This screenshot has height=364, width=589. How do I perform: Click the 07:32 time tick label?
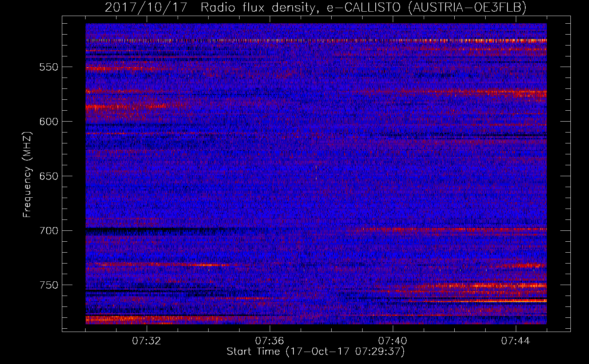coord(146,341)
